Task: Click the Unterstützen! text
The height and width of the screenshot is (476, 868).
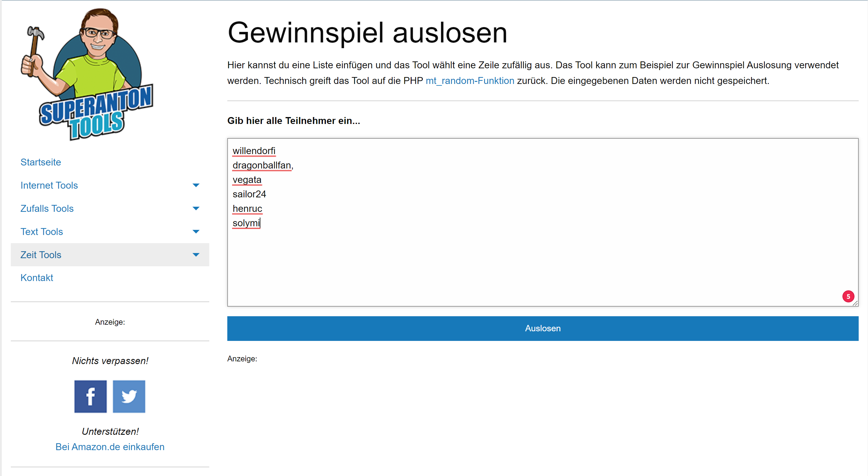Action: (x=110, y=431)
